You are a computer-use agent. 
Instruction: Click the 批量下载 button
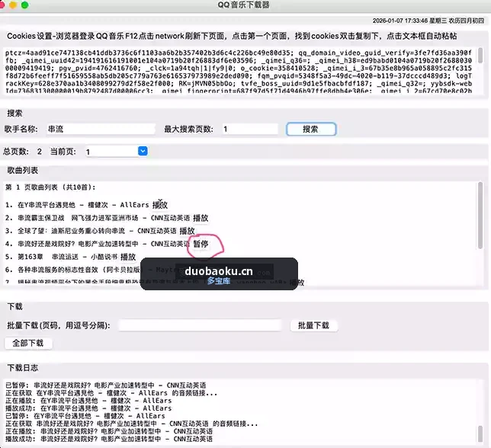point(314,325)
